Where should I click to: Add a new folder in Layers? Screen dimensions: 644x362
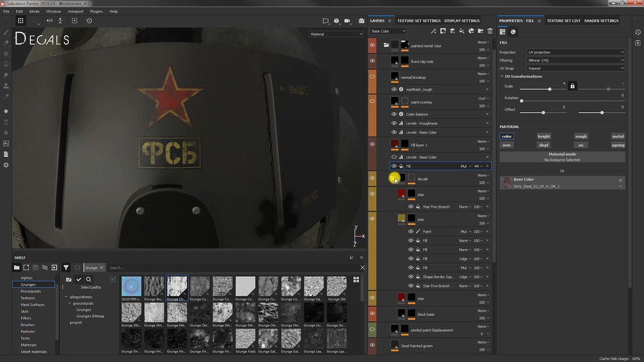(x=480, y=31)
